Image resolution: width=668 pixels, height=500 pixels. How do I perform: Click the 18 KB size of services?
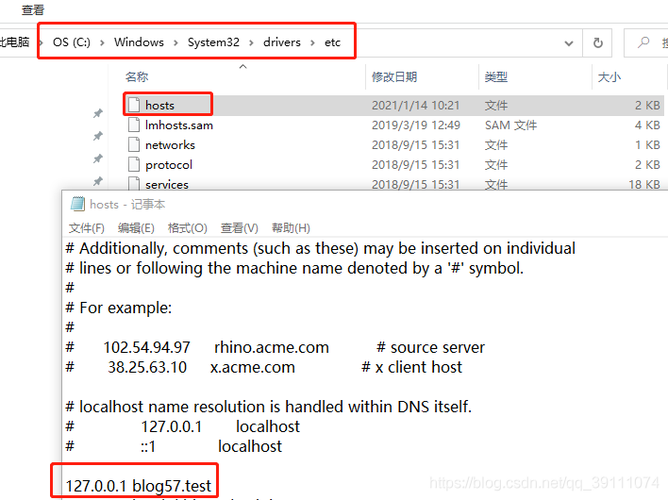click(644, 184)
